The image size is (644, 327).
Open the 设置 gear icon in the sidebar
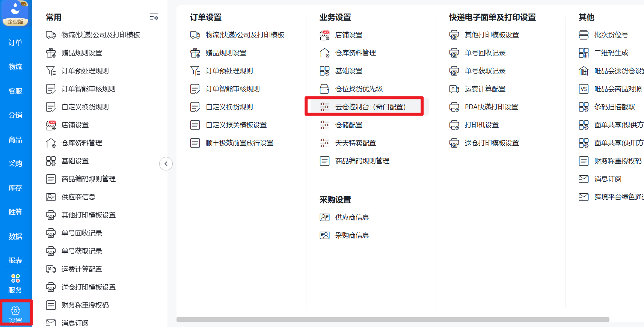tap(15, 311)
